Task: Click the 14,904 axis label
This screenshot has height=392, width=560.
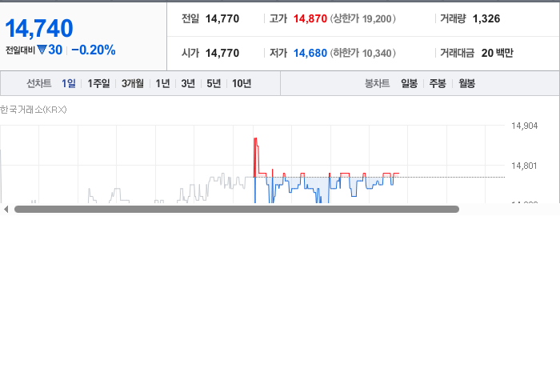Action: click(x=524, y=126)
